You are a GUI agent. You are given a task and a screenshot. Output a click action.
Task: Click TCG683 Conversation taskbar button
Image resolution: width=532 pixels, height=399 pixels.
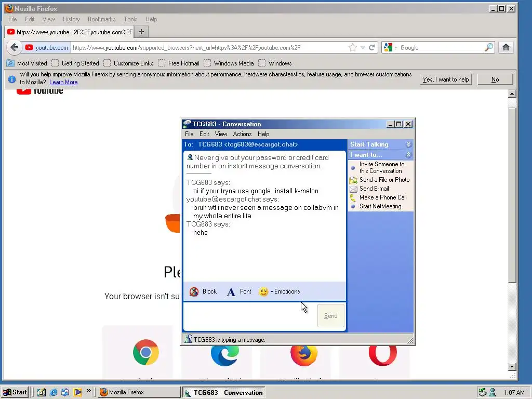224,393
